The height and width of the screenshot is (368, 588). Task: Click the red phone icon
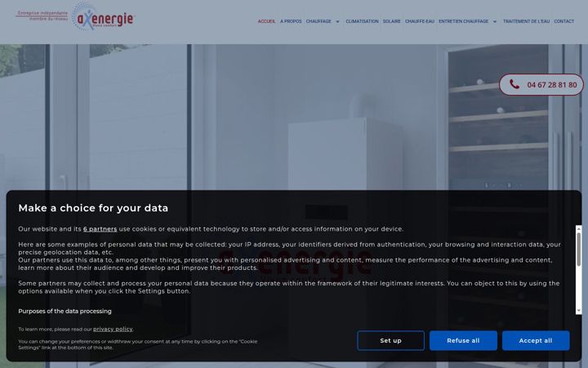click(x=514, y=84)
